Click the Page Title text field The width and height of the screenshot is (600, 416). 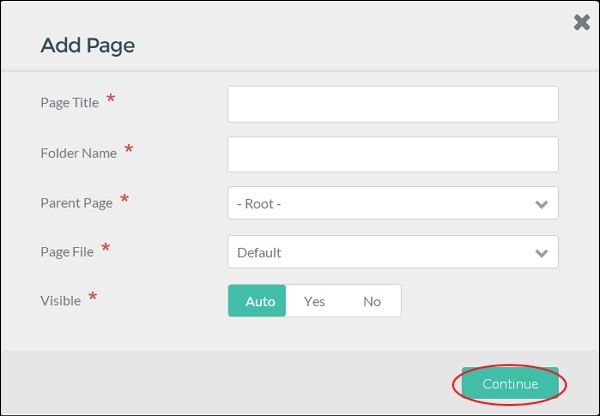[392, 104]
